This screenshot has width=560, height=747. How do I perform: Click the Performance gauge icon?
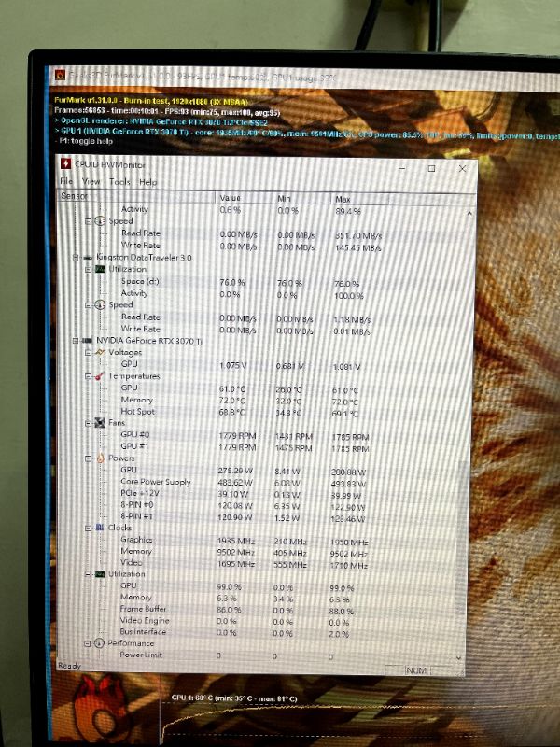point(99,643)
